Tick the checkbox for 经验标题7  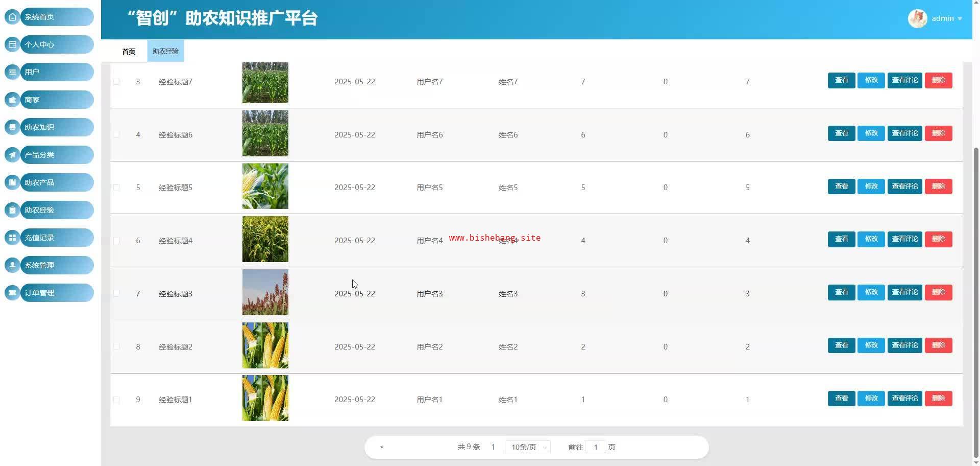116,82
